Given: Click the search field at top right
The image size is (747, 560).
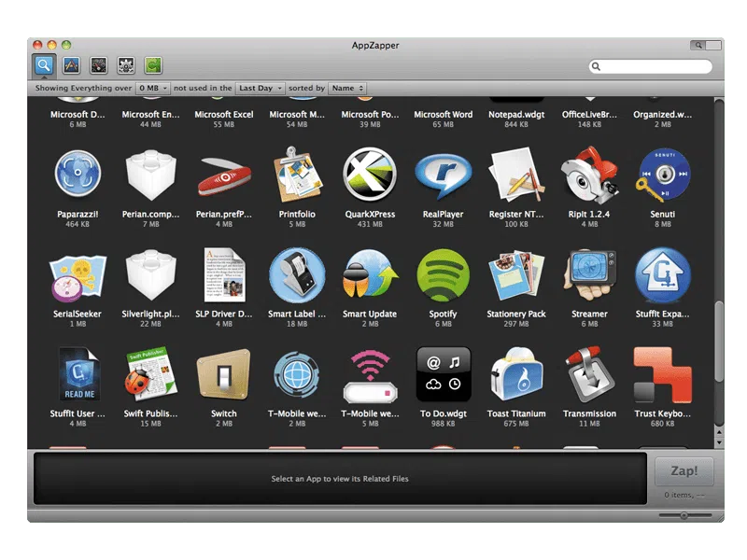Looking at the screenshot, I should tap(654, 66).
